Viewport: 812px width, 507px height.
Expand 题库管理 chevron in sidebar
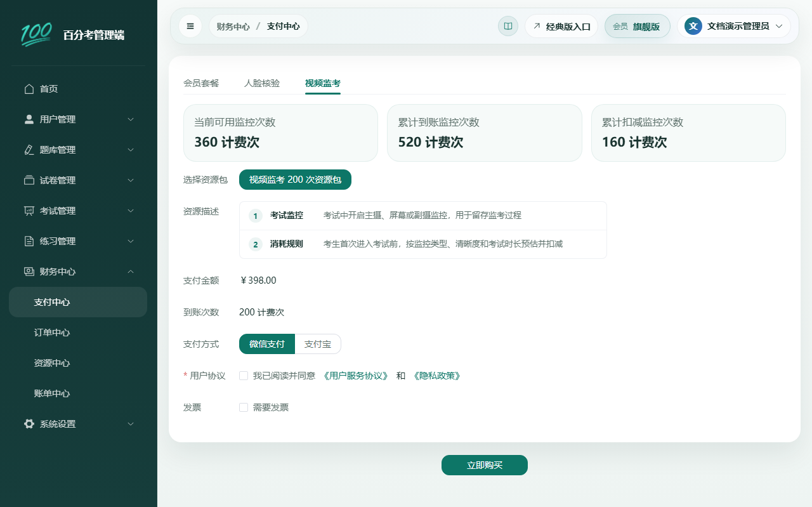coord(131,150)
